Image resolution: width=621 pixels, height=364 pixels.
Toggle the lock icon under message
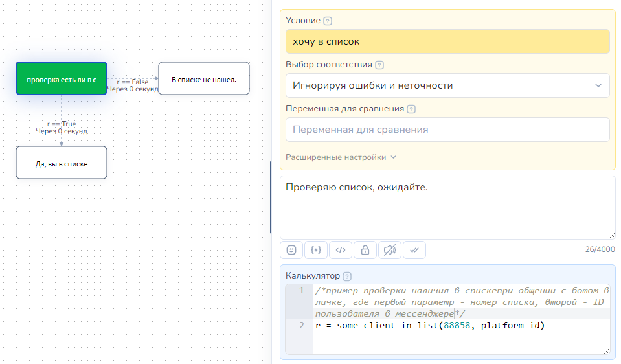pyautogui.click(x=365, y=249)
